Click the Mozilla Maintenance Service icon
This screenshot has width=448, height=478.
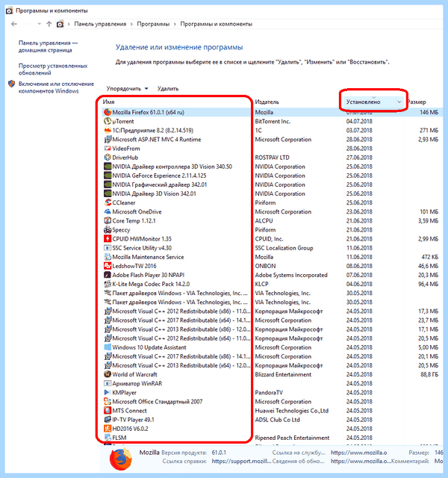(x=108, y=257)
